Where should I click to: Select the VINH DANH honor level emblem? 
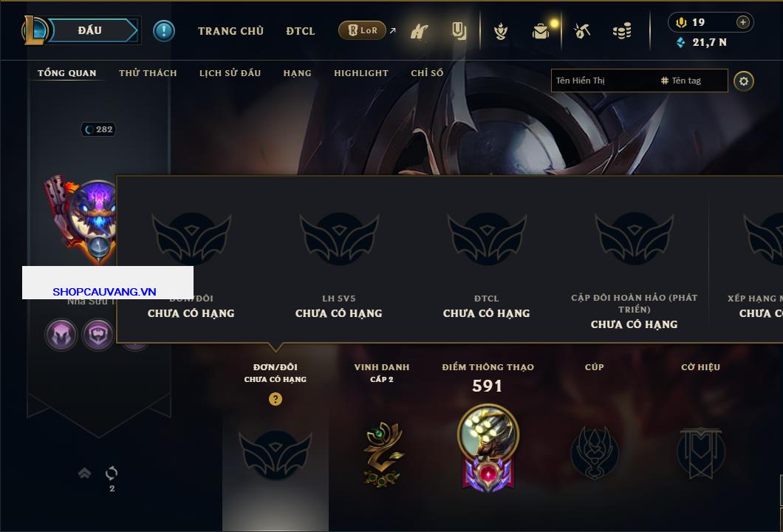[383, 454]
